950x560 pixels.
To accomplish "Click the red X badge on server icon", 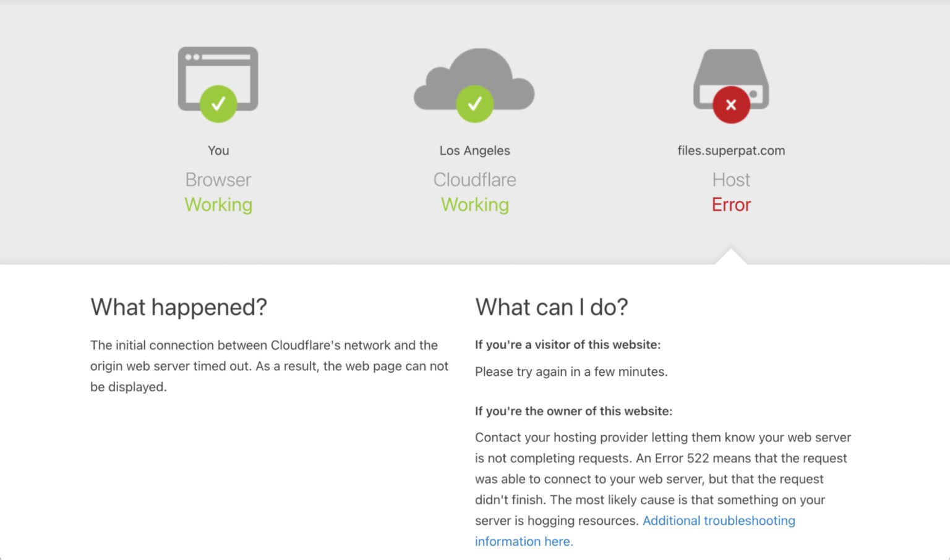I will pos(731,104).
